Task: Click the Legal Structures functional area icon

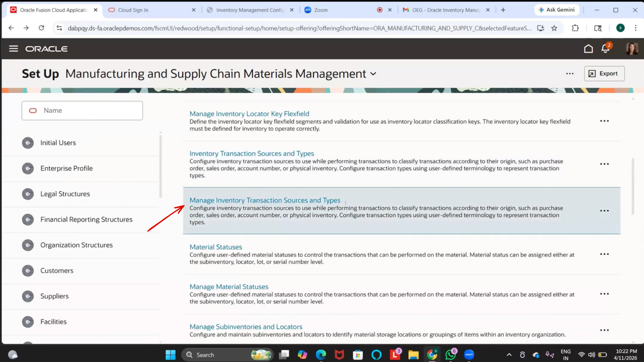Action: click(28, 194)
